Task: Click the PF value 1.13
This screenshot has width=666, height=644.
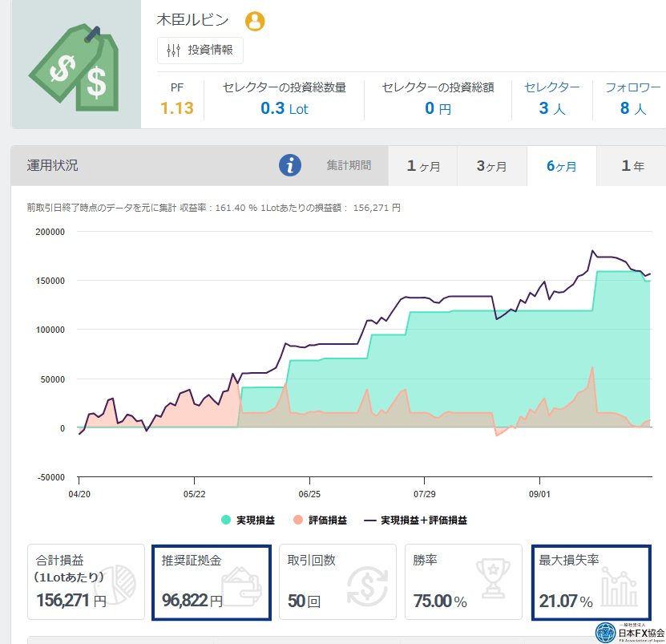Action: pyautogui.click(x=176, y=108)
